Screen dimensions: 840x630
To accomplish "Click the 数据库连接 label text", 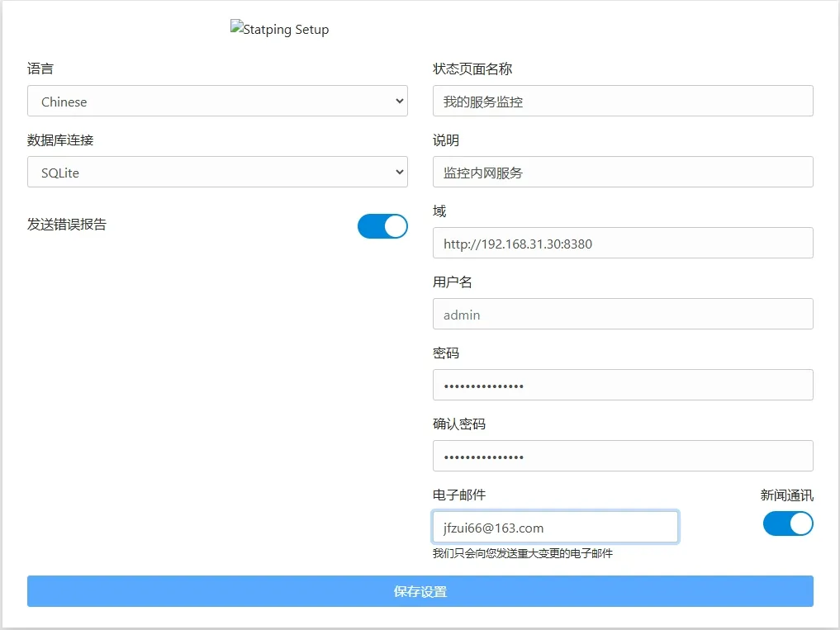I will [60, 140].
